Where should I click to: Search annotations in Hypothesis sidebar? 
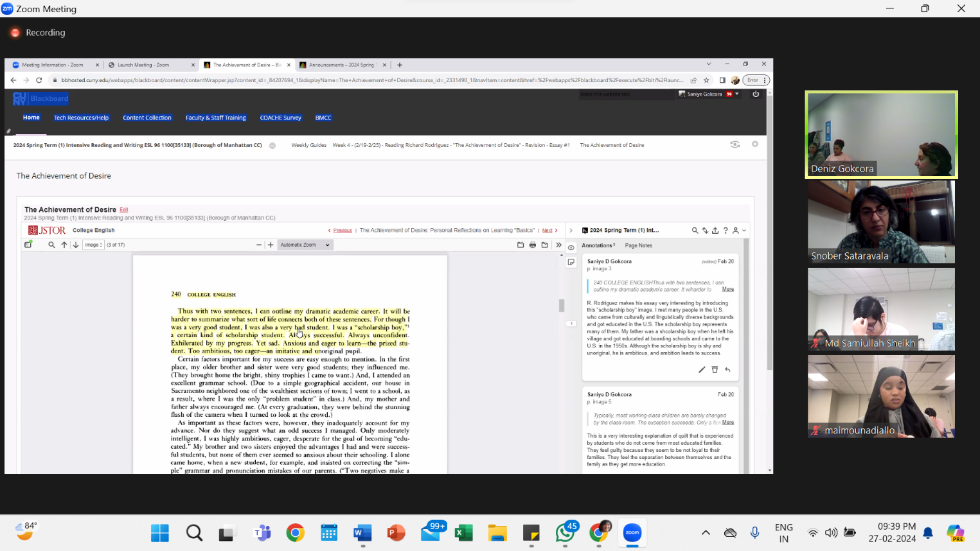point(695,231)
